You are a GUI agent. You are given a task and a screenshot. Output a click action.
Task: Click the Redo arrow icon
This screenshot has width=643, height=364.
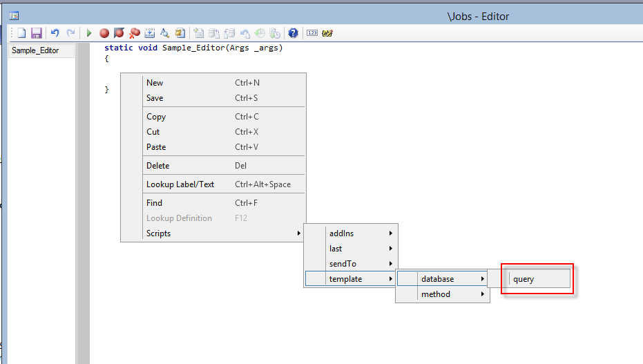(x=70, y=33)
